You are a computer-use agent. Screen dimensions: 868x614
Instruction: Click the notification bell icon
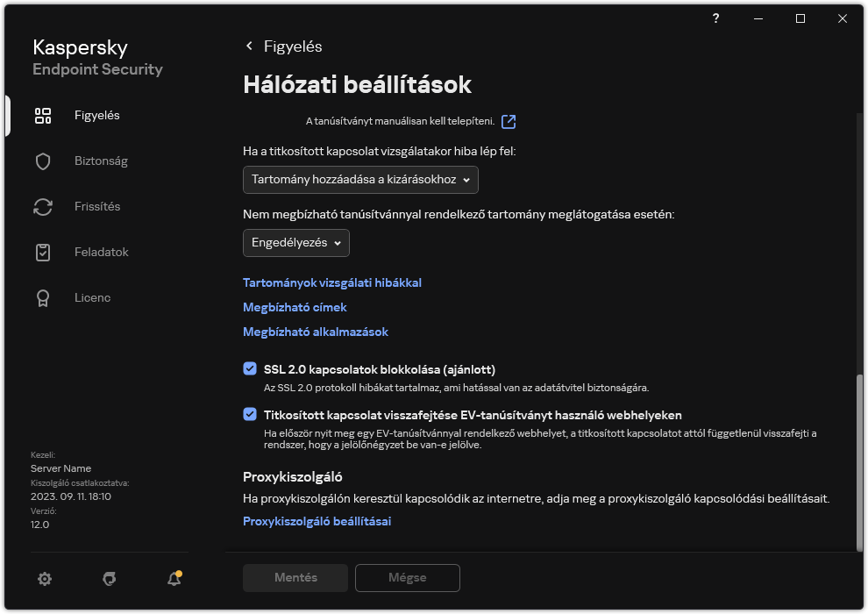(x=173, y=579)
